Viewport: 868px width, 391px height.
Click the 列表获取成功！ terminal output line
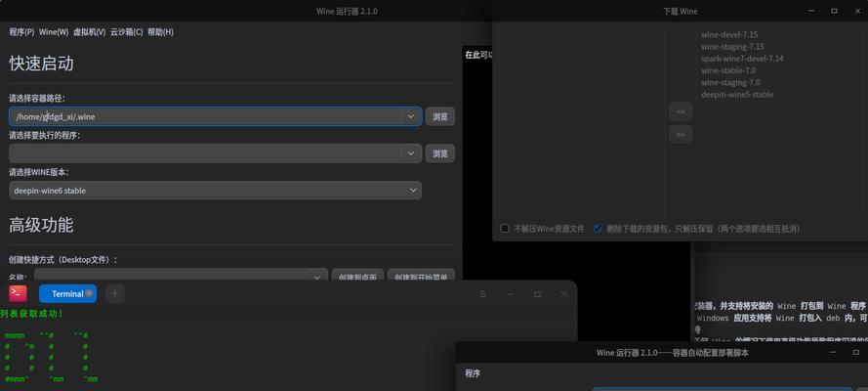[31, 314]
